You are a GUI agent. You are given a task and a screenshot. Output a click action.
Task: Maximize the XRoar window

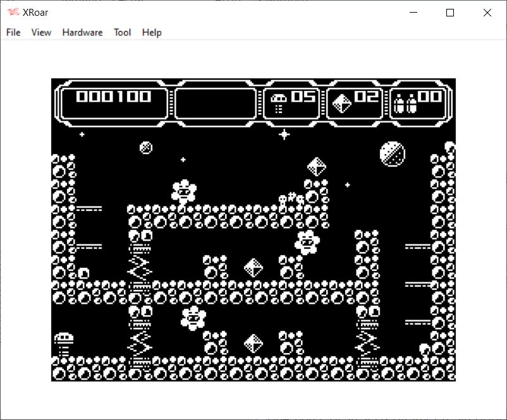(x=450, y=13)
